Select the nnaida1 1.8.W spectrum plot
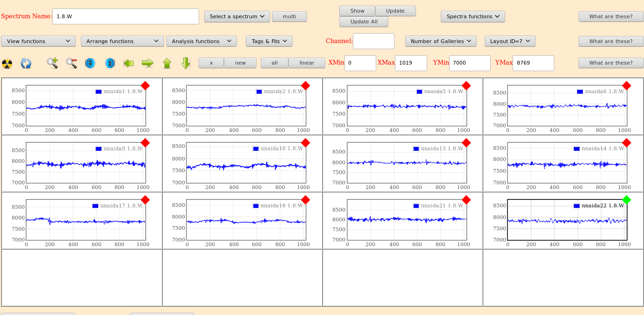644x315 pixels. [x=86, y=105]
